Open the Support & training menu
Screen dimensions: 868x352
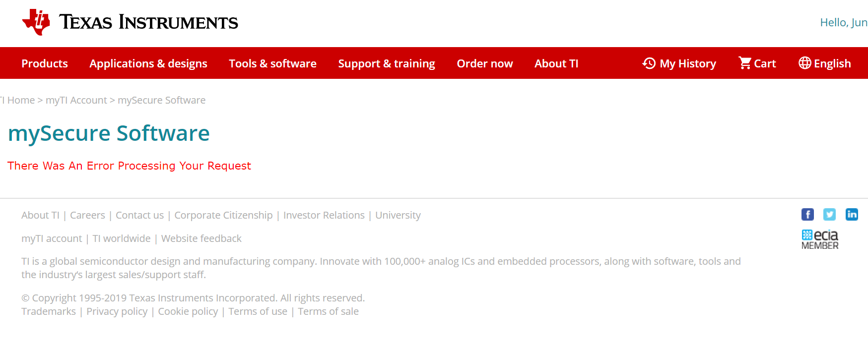(387, 63)
